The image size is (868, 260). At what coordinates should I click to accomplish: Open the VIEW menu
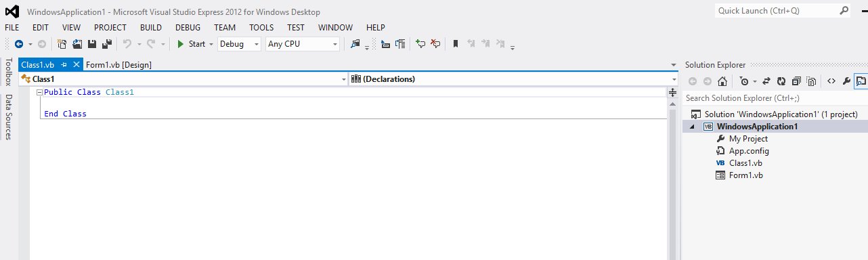coord(72,28)
